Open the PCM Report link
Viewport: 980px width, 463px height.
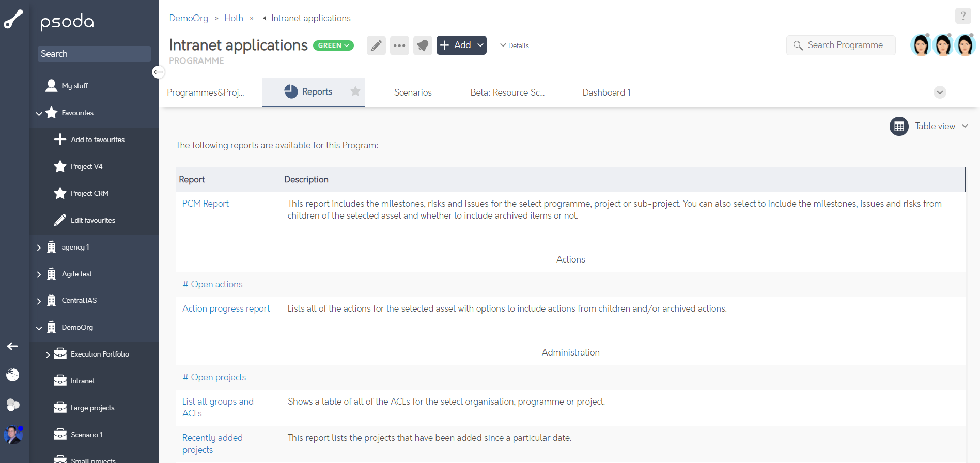point(205,203)
